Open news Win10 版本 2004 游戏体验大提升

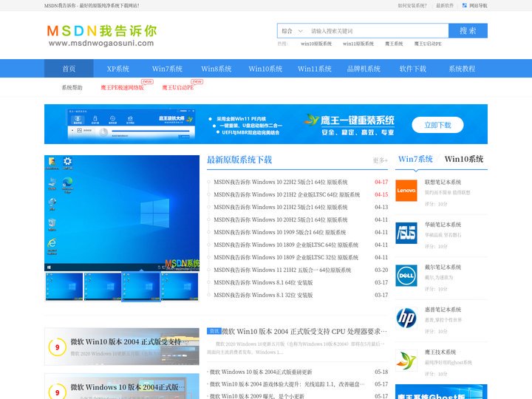(x=287, y=384)
